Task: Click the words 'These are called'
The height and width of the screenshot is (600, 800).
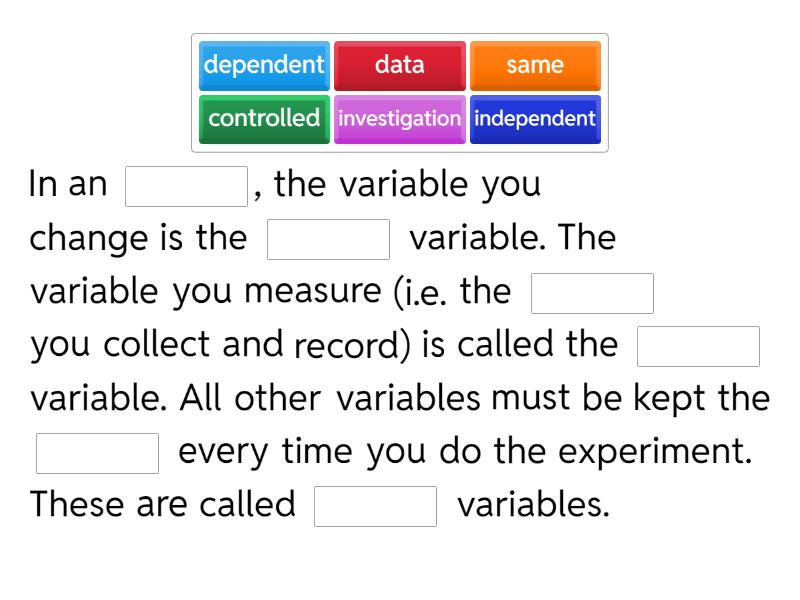Action: [163, 504]
